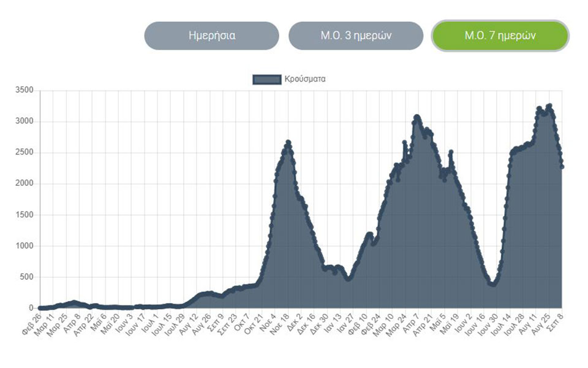Click the 1500 gridline label
Image resolution: width=588 pixels, height=368 pixels.
[24, 214]
